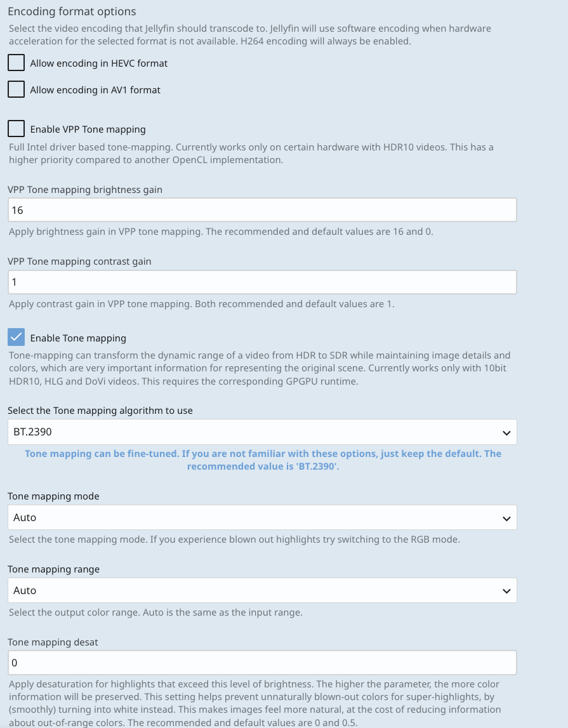
Task: Click the chevron arrow of Tone mapping range
Action: pyautogui.click(x=506, y=591)
